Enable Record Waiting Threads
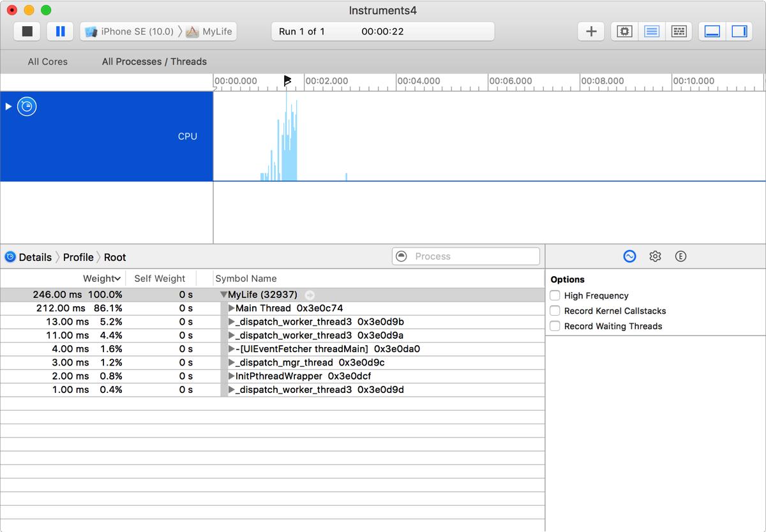Viewport: 766px width, 532px height. pos(555,326)
